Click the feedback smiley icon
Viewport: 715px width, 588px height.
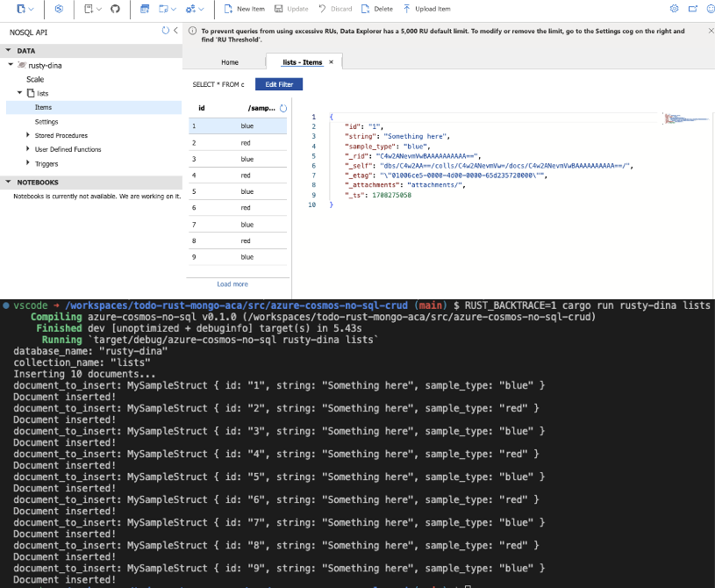[x=711, y=9]
